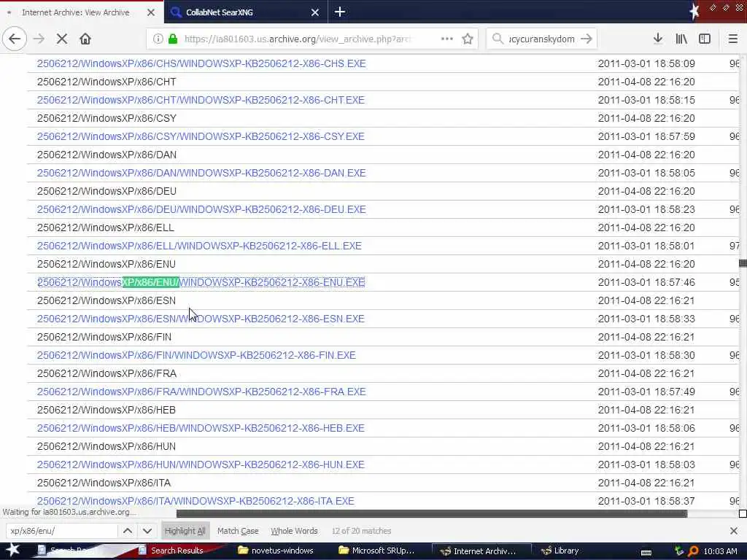Show site information icon in address bar
This screenshot has width=747, height=560.
click(158, 39)
